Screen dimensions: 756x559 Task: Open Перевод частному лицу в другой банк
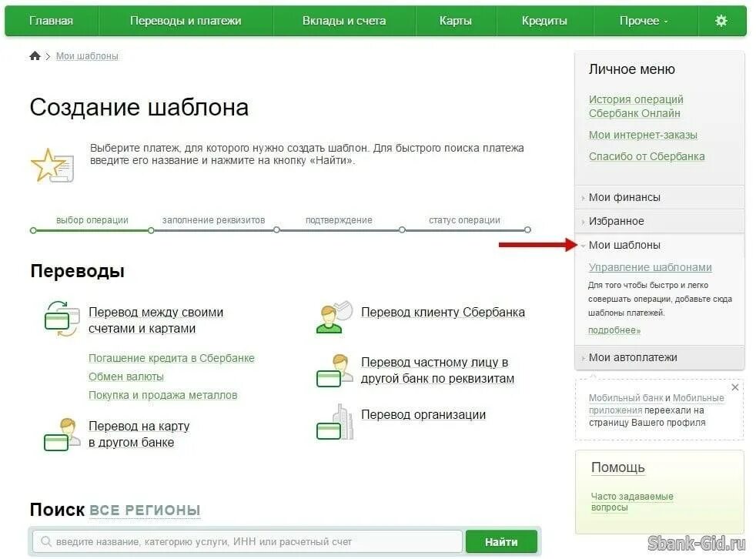437,370
